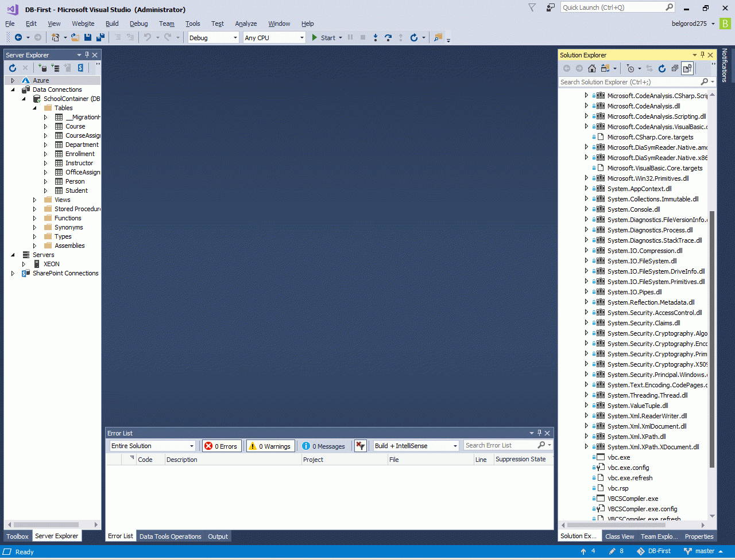Click the Open File folder icon

point(75,37)
